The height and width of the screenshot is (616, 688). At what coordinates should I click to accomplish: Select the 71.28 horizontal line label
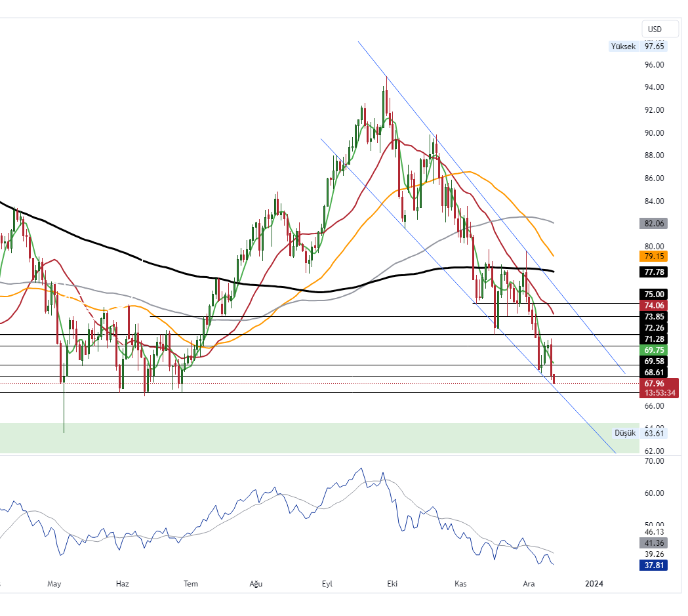(x=653, y=339)
